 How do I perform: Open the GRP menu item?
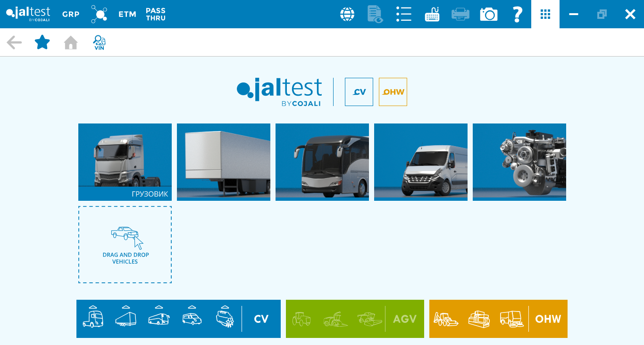(x=71, y=14)
